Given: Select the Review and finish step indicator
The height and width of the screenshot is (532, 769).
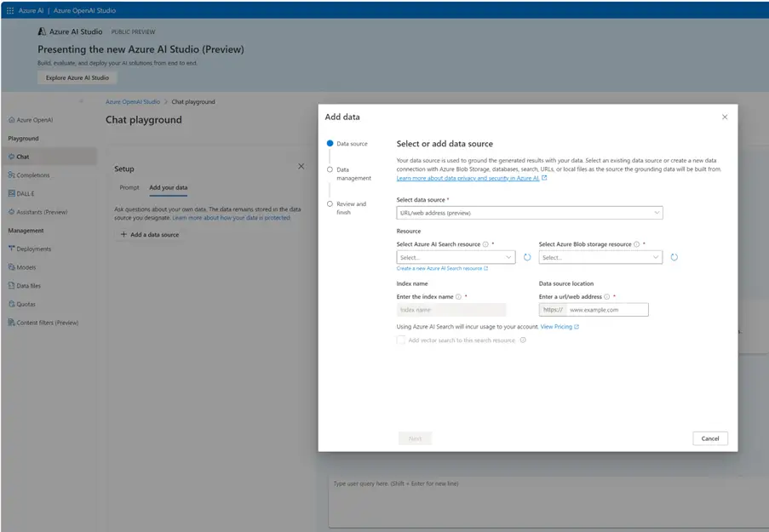Looking at the screenshot, I should [330, 204].
